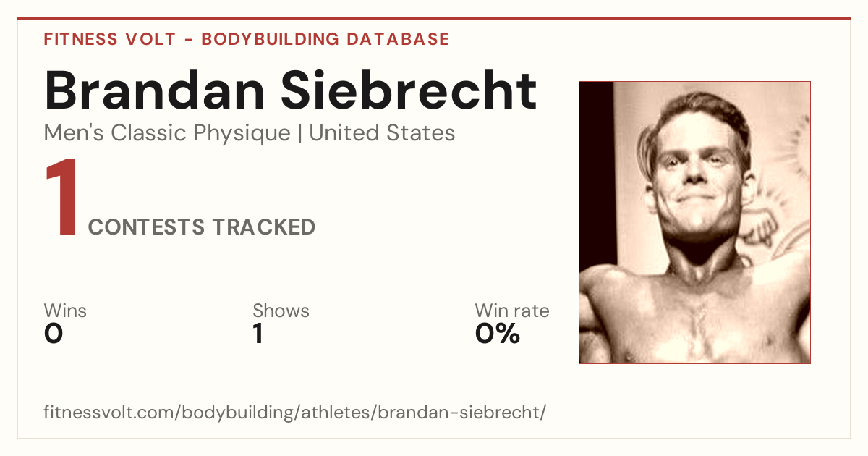Click the red line atop the card

point(434,19)
